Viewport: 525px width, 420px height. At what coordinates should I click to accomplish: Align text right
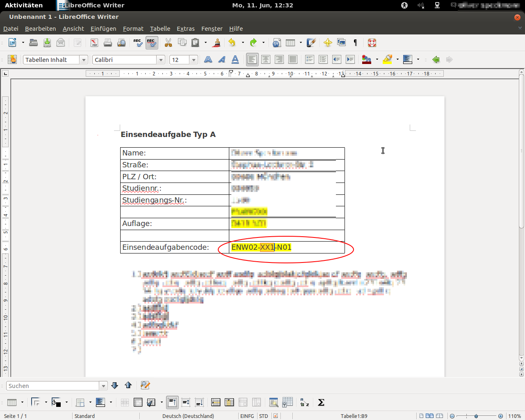coord(279,60)
